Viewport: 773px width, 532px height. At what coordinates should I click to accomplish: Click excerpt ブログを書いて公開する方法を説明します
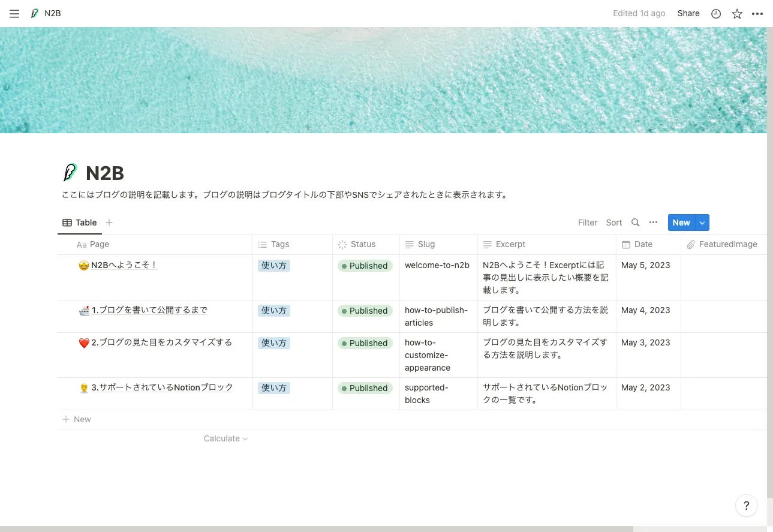(x=545, y=316)
